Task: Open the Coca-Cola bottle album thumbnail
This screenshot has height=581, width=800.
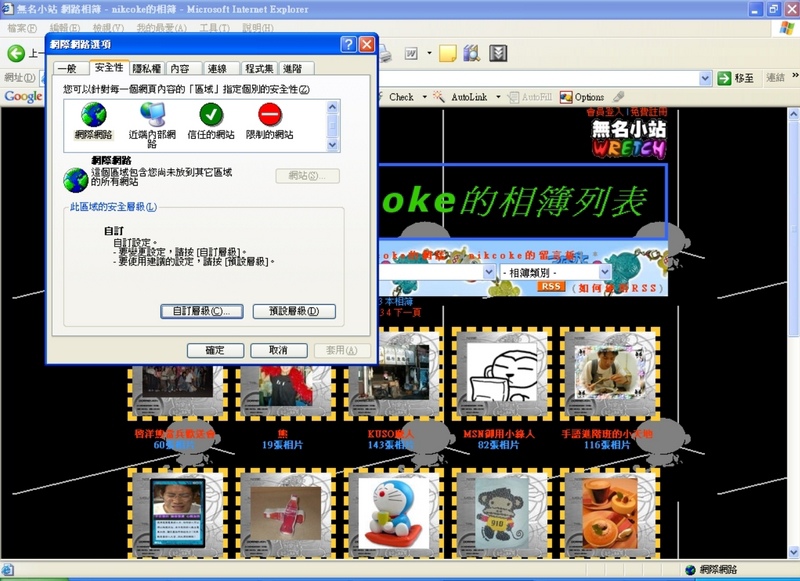Action: coord(285,513)
